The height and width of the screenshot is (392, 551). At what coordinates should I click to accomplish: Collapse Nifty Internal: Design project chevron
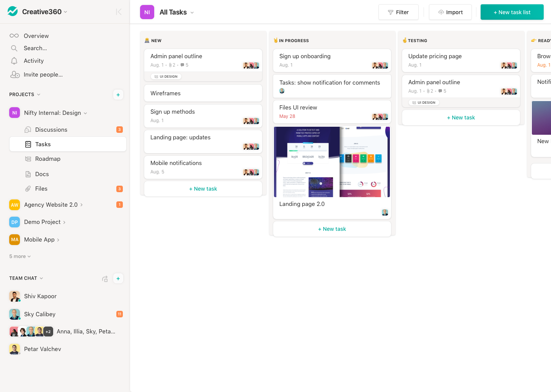85,113
